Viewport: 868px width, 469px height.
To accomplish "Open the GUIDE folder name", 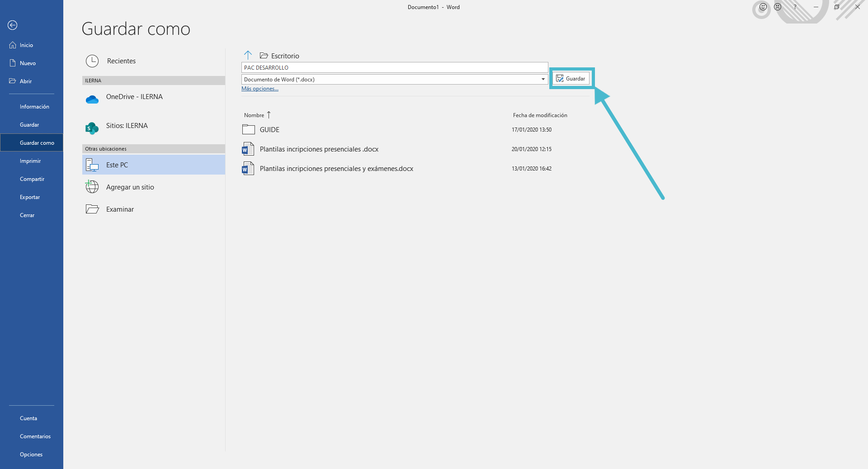I will (269, 130).
